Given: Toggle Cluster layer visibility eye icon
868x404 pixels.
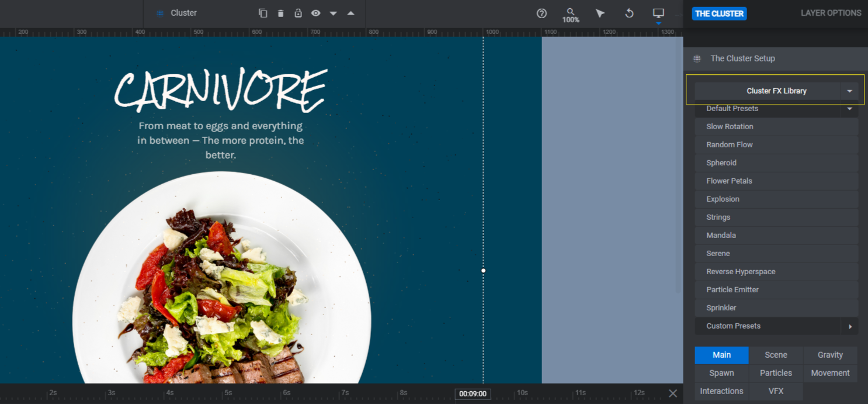Looking at the screenshot, I should pos(315,13).
